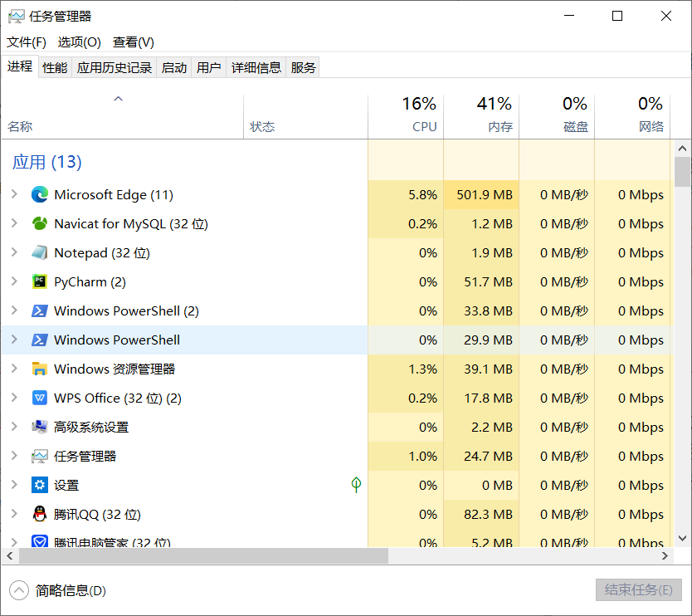
Task: Click the 高级系统设置 icon
Action: (40, 427)
